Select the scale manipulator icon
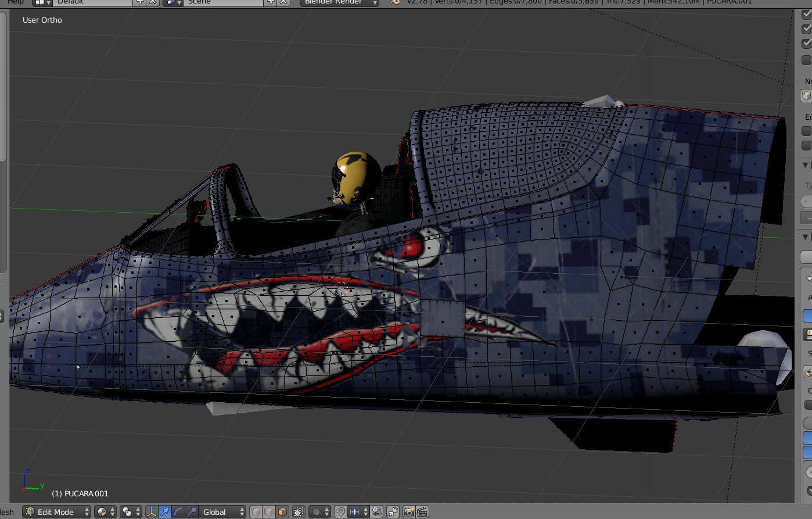This screenshot has height=519, width=812. coord(192,512)
